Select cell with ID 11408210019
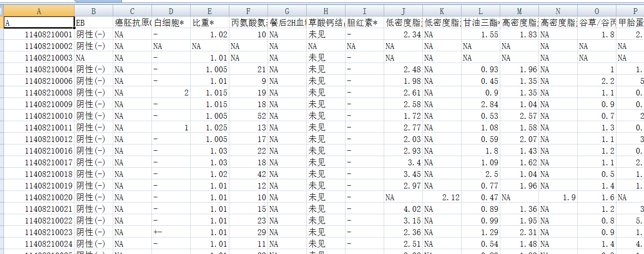This screenshot has width=644, height=254. pyautogui.click(x=39, y=186)
